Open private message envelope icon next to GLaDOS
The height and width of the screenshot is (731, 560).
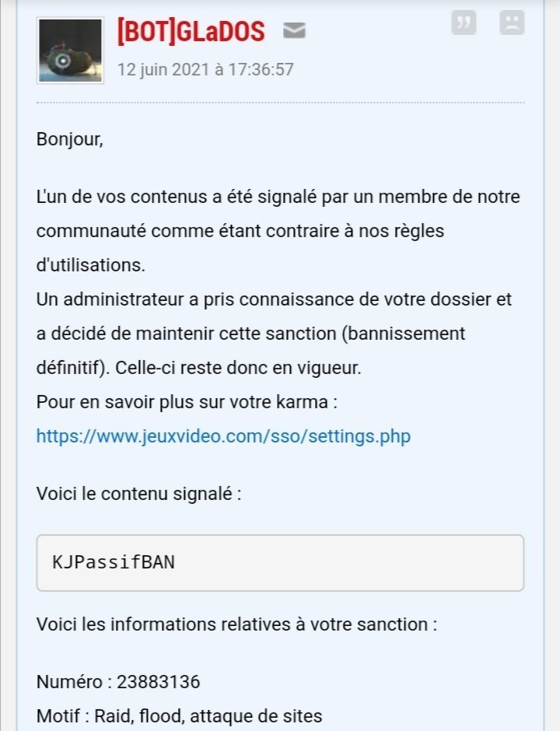pos(294,31)
